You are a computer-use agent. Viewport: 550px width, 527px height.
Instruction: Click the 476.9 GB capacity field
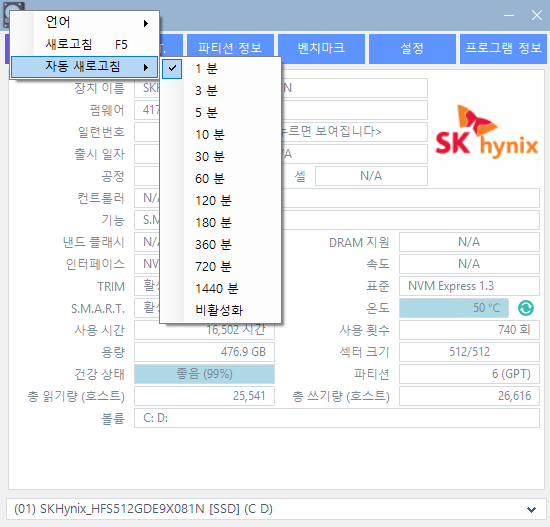pyautogui.click(x=204, y=352)
